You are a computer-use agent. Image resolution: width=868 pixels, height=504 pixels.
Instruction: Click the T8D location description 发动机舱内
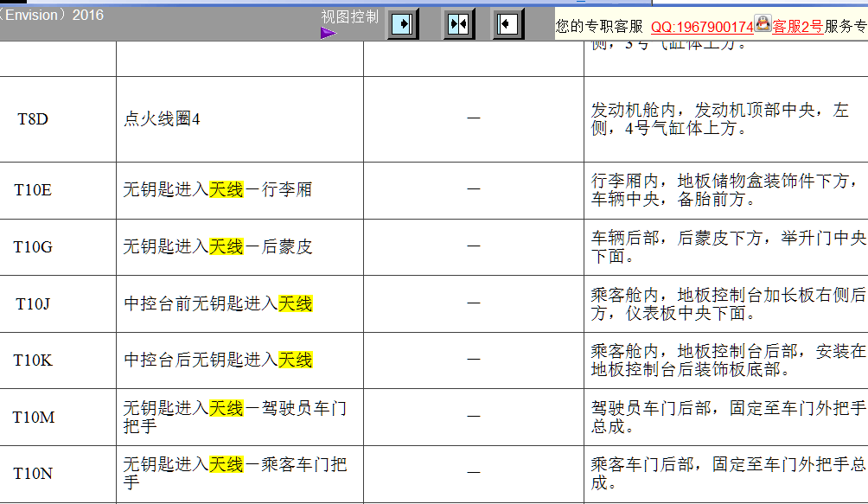719,119
